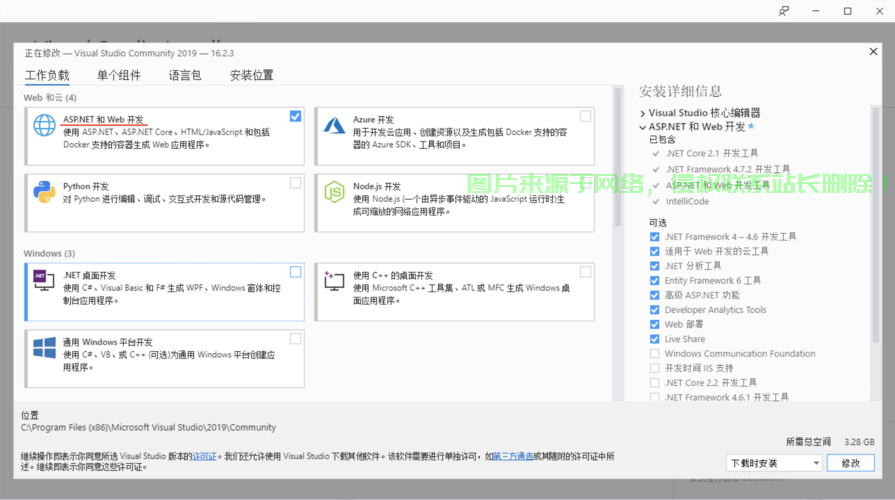This screenshot has width=895, height=500.
Task: Disable the Live Share option
Action: point(655,339)
